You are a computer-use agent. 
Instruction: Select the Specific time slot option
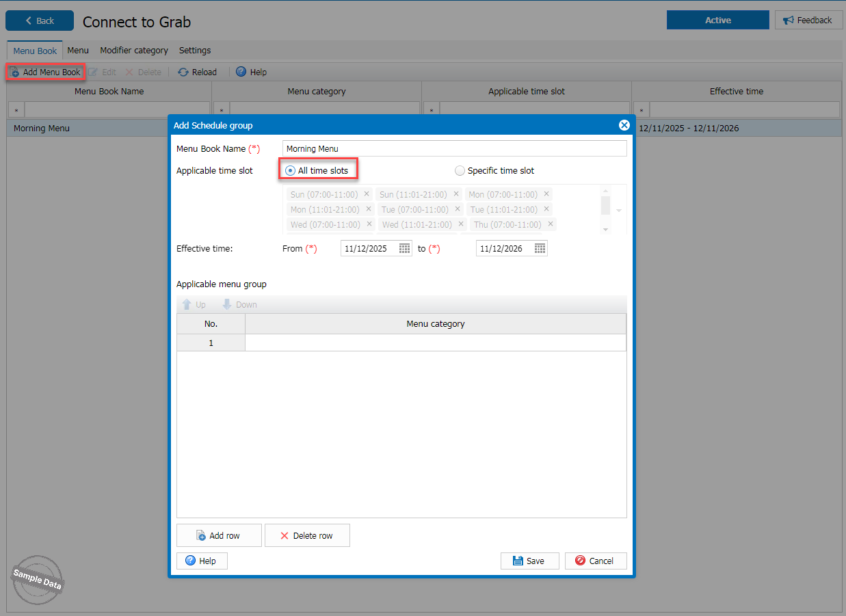pos(460,170)
